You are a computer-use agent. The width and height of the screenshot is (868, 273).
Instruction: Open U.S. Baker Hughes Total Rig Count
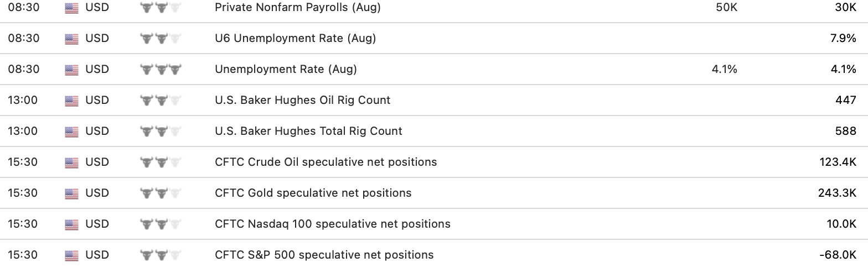click(308, 132)
